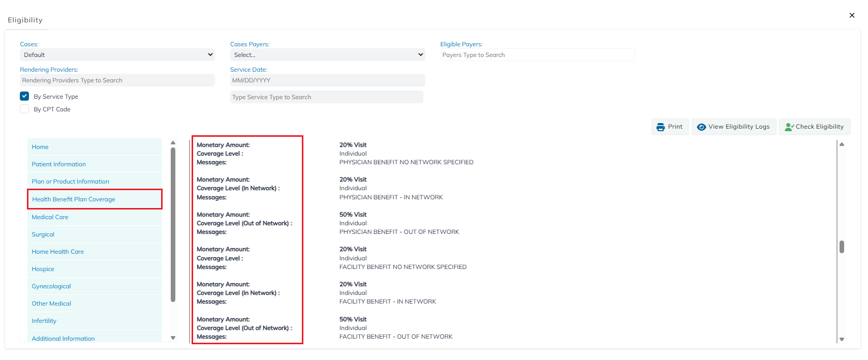The width and height of the screenshot is (868, 360).
Task: Click the Service Date input field
Action: coord(327,80)
